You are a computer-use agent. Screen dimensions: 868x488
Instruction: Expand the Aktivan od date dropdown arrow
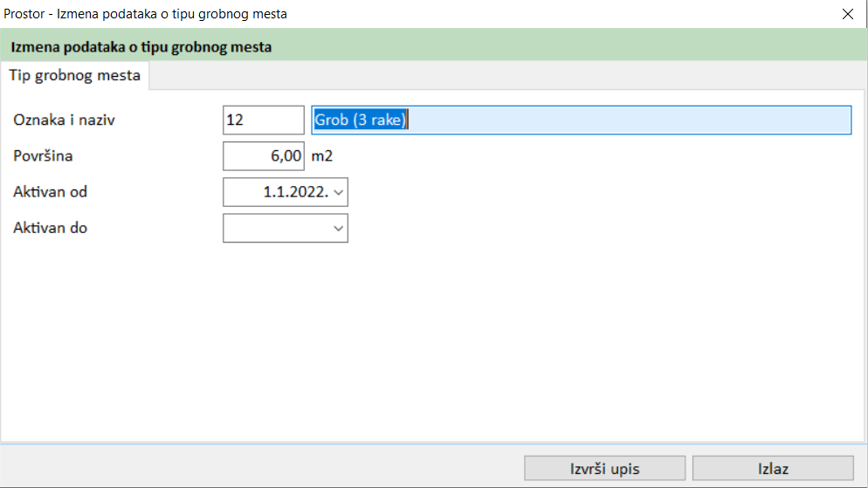[339, 193]
